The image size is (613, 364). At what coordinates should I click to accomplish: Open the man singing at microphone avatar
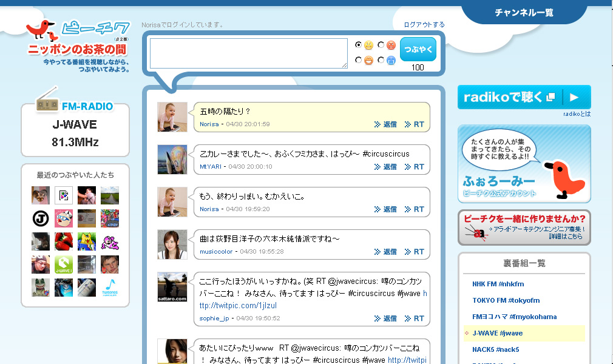87,195
